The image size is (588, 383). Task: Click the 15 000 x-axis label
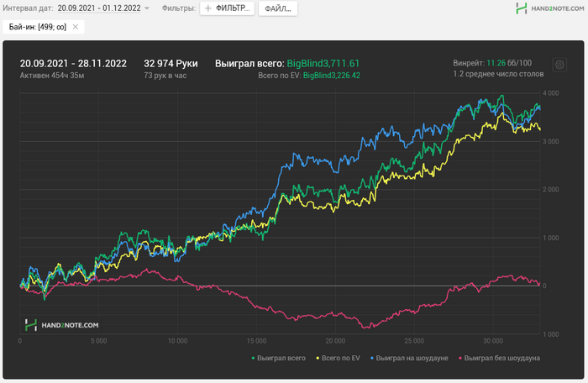point(256,341)
